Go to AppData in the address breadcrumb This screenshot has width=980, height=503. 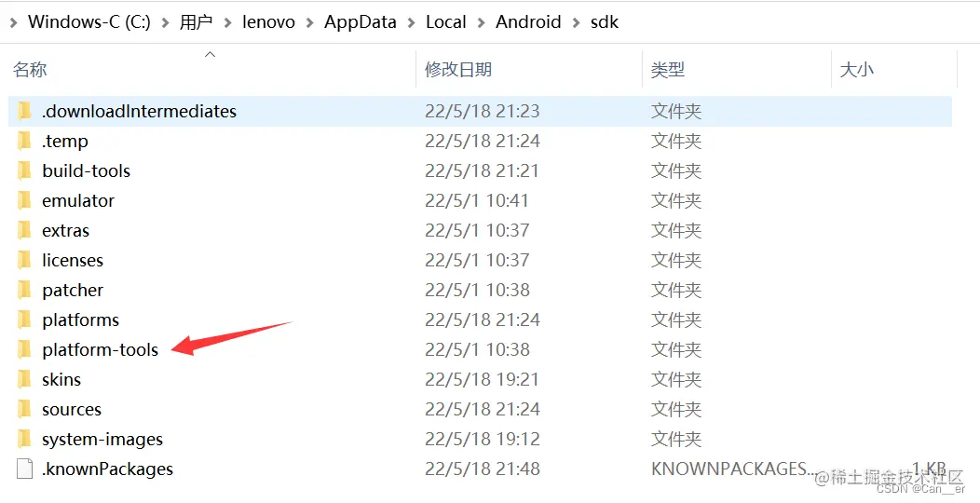(x=360, y=22)
